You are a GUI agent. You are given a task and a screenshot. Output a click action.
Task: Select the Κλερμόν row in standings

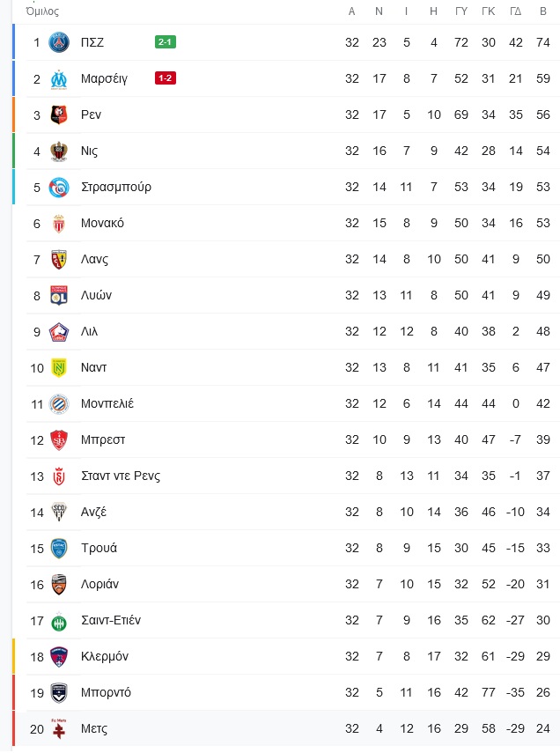pos(287,656)
